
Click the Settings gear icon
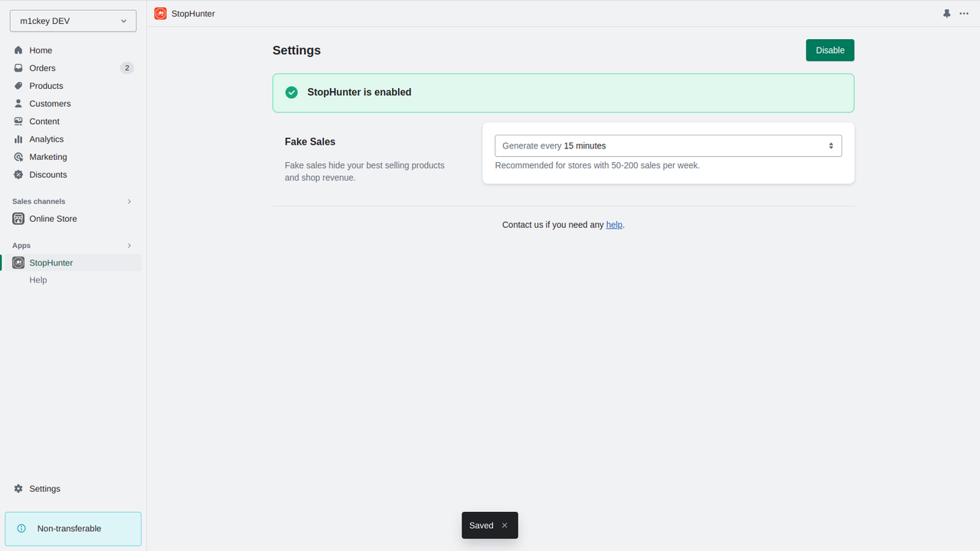(x=18, y=489)
